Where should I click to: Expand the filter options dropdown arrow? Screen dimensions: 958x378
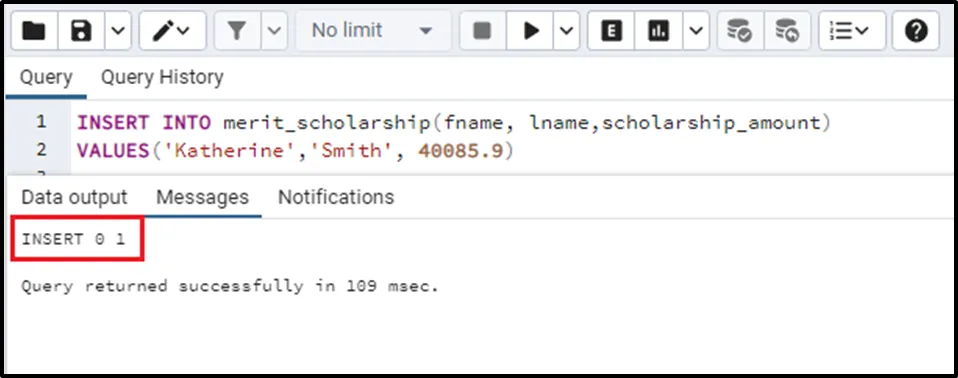pyautogui.click(x=275, y=31)
